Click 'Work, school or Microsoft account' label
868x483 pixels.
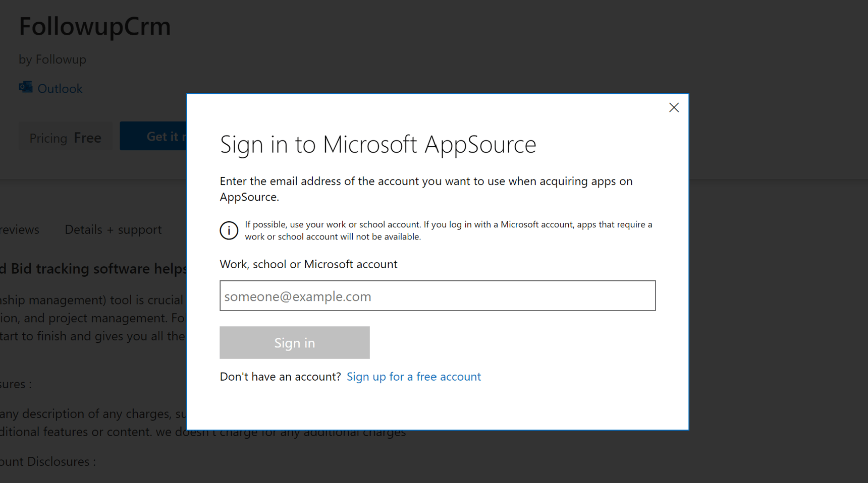308,264
